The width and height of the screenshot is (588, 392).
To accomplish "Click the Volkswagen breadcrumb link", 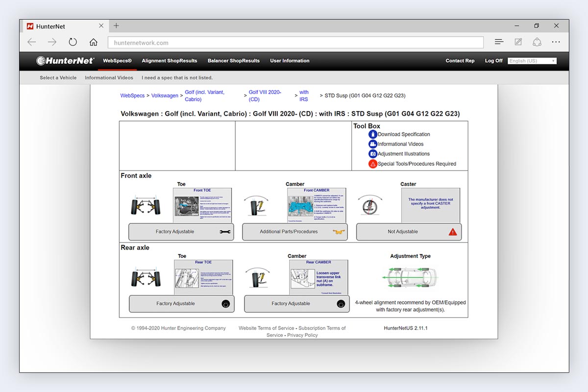I will click(x=165, y=96).
